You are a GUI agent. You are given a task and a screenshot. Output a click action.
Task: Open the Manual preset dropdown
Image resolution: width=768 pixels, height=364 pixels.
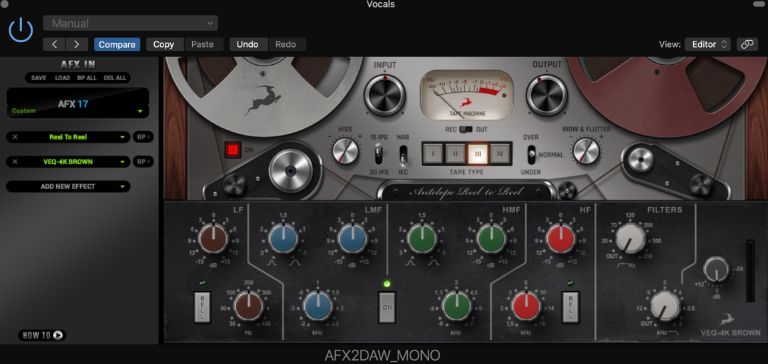(130, 23)
